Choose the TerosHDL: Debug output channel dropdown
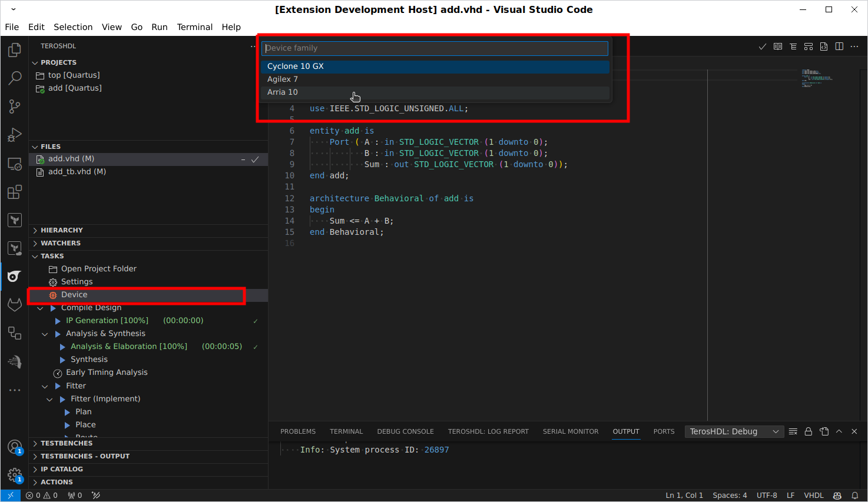The height and width of the screenshot is (502, 868). click(x=734, y=431)
